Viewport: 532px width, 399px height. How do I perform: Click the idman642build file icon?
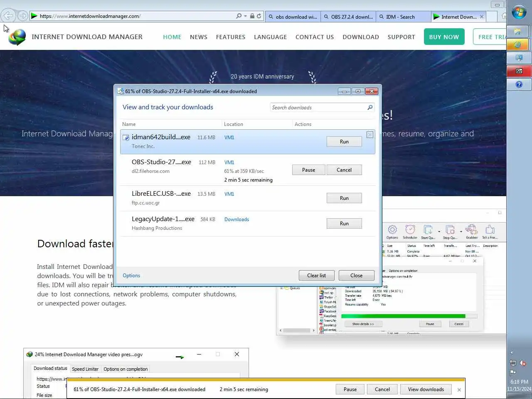pyautogui.click(x=126, y=138)
